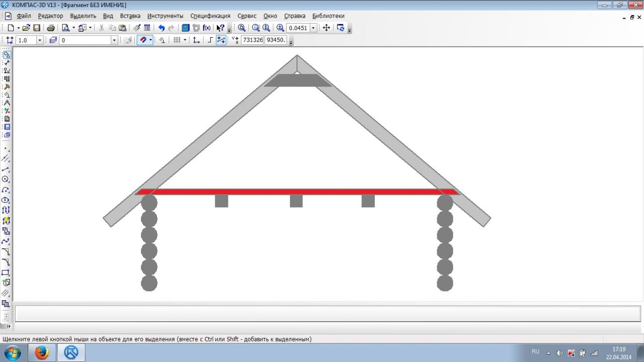Expand the zoom scale 0.0451 dropdown
The image size is (644, 362).
[313, 28]
